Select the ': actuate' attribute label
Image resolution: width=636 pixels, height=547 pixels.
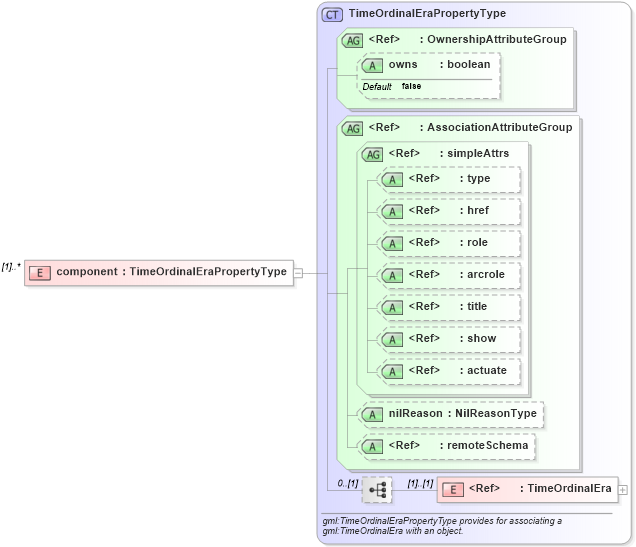click(x=483, y=370)
